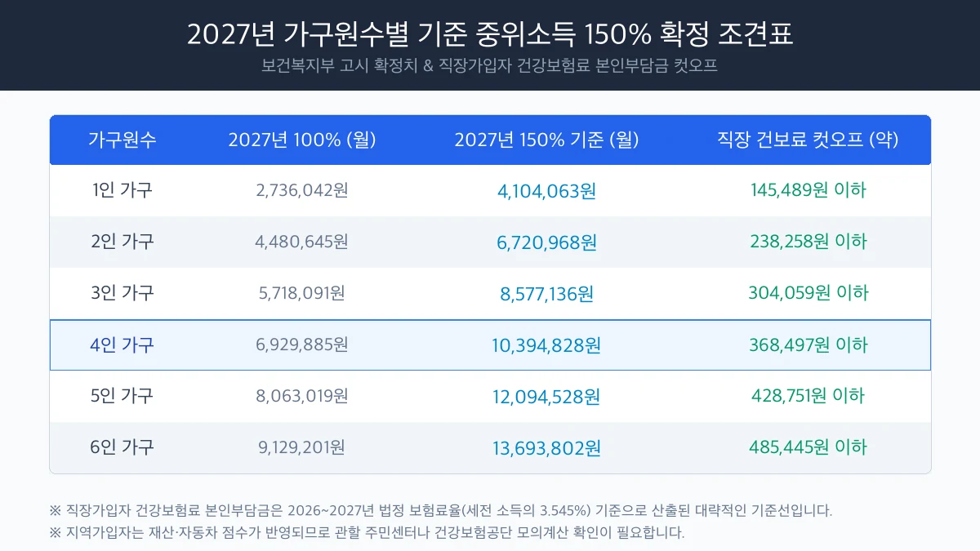The height and width of the screenshot is (551, 980).
Task: Select the '2027년 150% 기준 (월)' column header
Action: [547, 140]
